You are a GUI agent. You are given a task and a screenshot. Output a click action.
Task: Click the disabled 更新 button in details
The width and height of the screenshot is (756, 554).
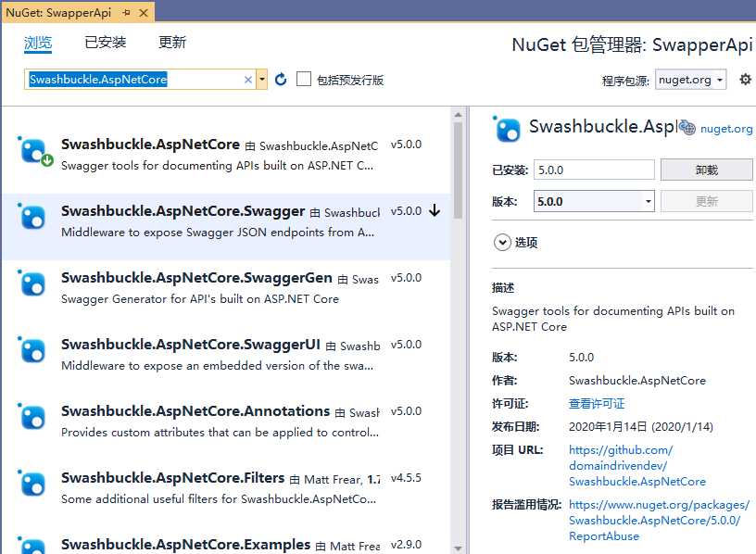(706, 202)
